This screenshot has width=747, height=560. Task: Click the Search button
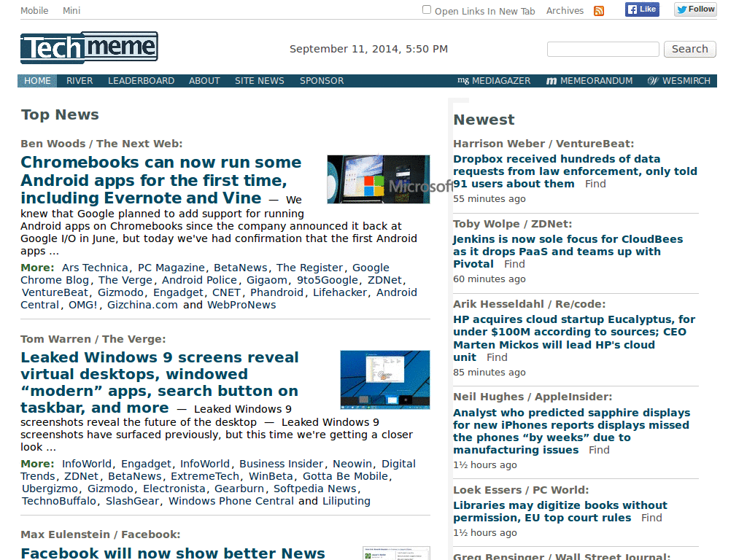[x=690, y=49]
